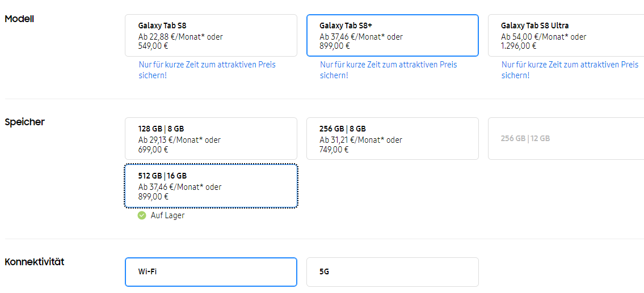Screen dimensions: 644x293
Task: Choose the 256 GB | 8 GB storage
Action: click(393, 139)
